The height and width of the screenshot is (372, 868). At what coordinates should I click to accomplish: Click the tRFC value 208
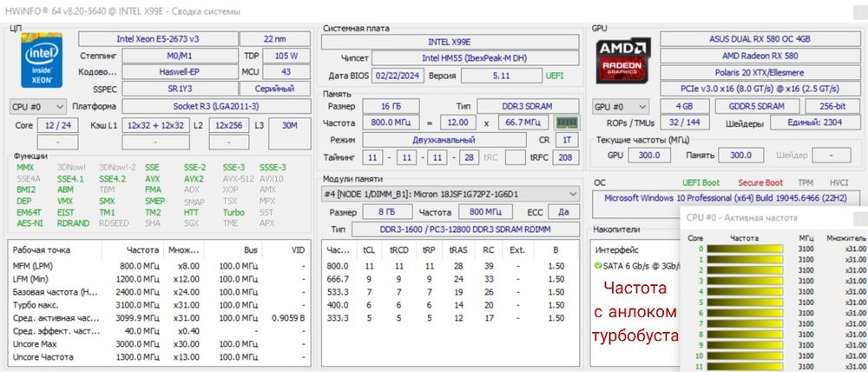pyautogui.click(x=567, y=157)
